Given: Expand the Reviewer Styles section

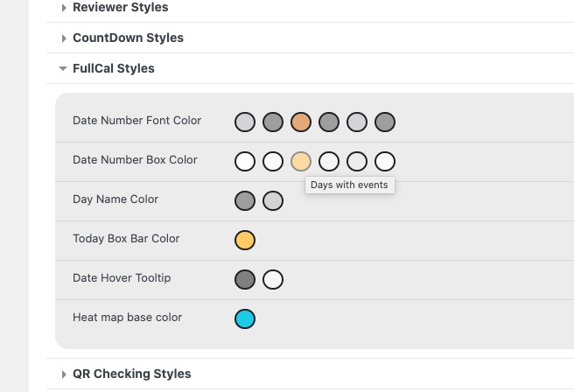Looking at the screenshot, I should [120, 7].
